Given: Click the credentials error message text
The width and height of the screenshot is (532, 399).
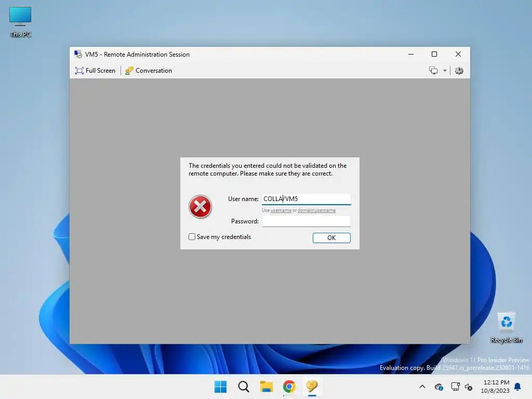Looking at the screenshot, I should pos(268,170).
